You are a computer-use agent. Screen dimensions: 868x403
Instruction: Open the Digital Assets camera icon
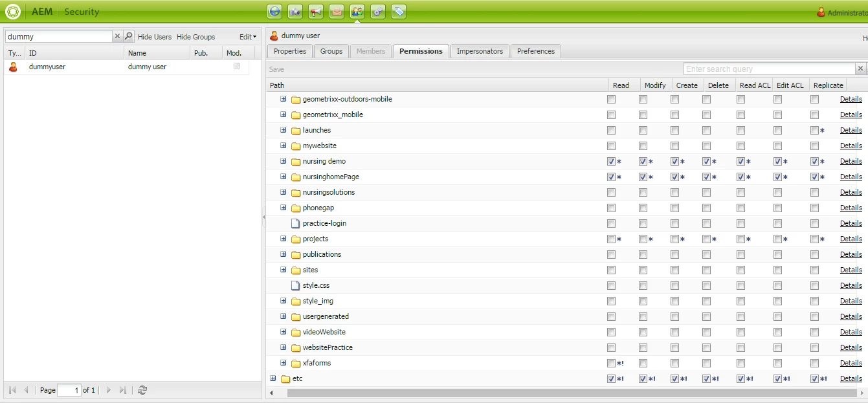pos(295,11)
